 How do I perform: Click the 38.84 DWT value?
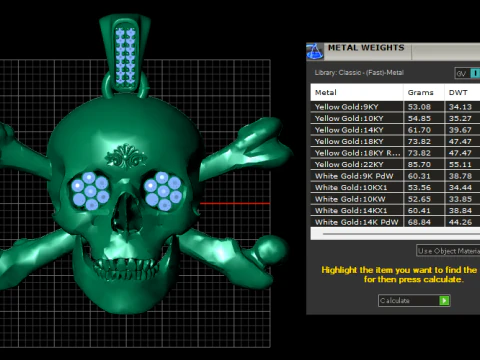pyautogui.click(x=460, y=211)
